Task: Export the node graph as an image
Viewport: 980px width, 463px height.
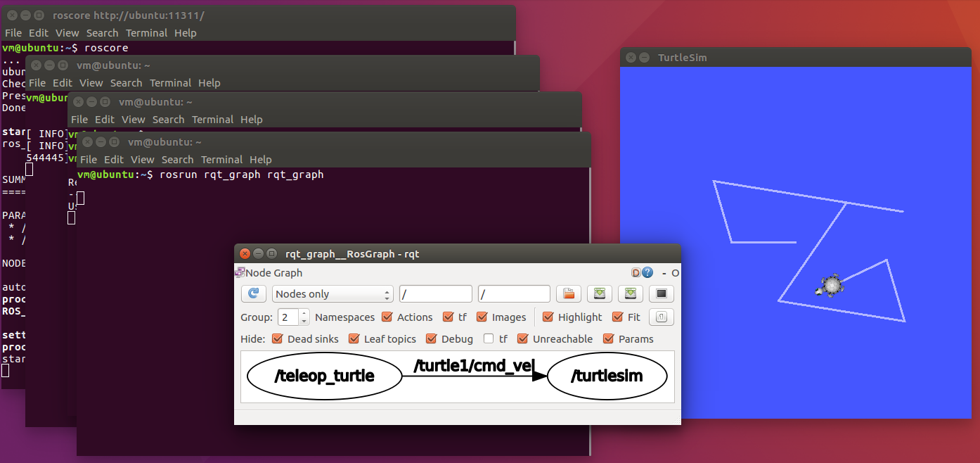Action: pos(662,293)
